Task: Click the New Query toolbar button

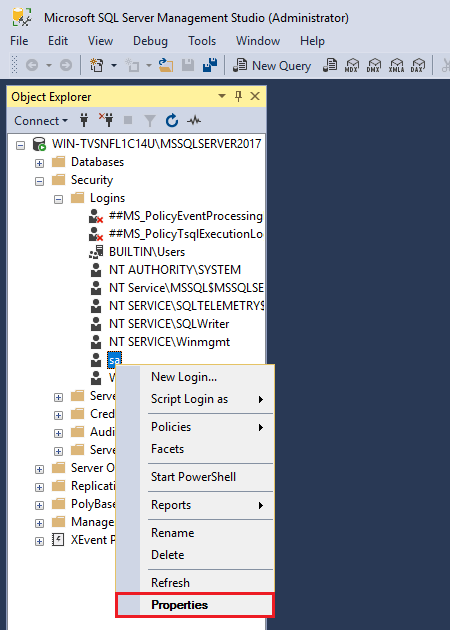Action: point(272,65)
